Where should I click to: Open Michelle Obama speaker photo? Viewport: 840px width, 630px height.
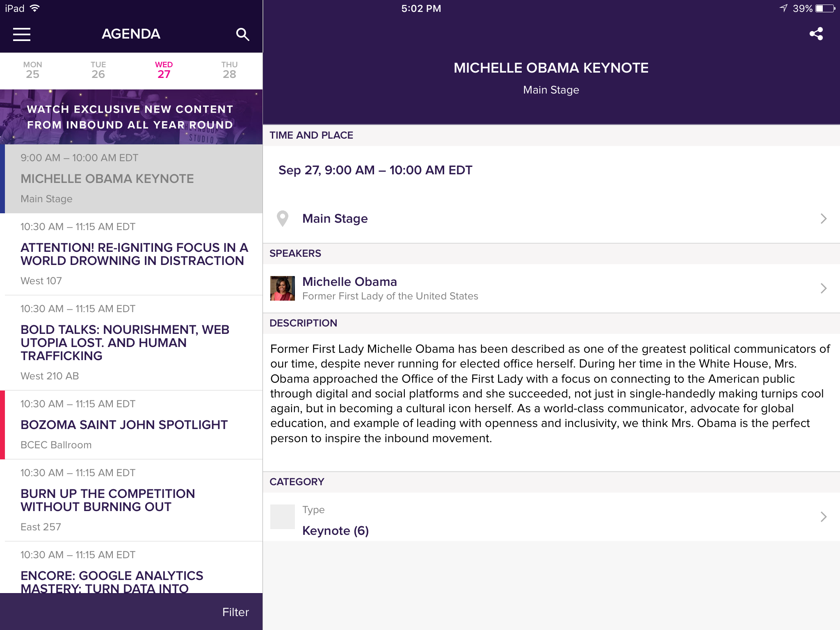pyautogui.click(x=283, y=288)
